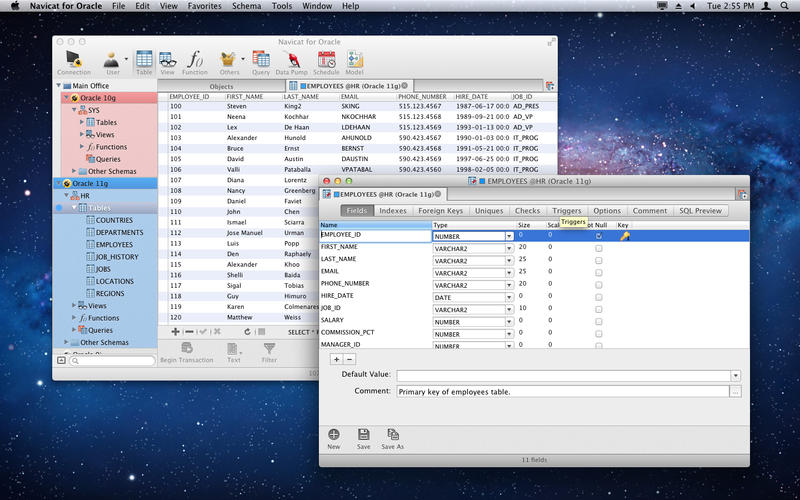Add a record with the grid plus icon
The width and height of the screenshot is (800, 500).
tap(176, 332)
